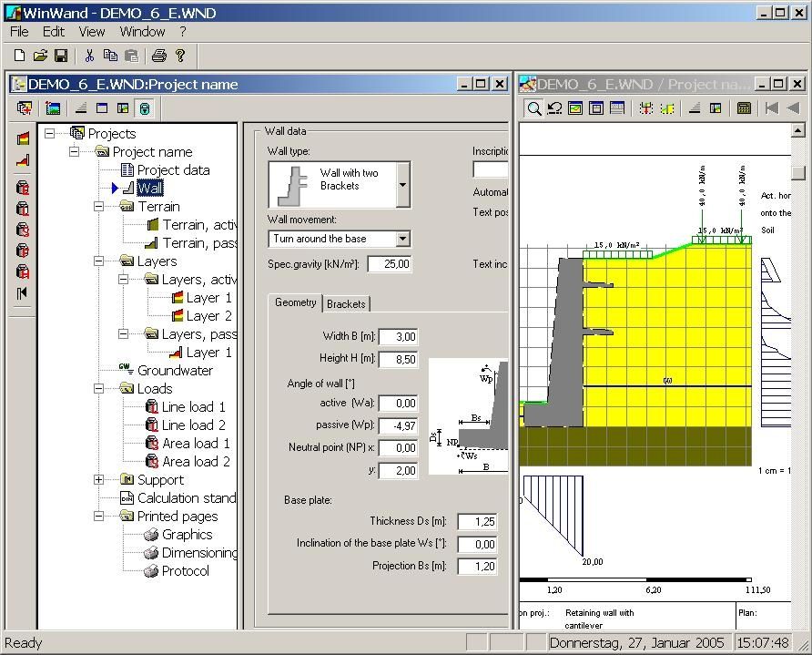Collapse the Terrain tree node
Screen dimensions: 812x655
coord(98,207)
